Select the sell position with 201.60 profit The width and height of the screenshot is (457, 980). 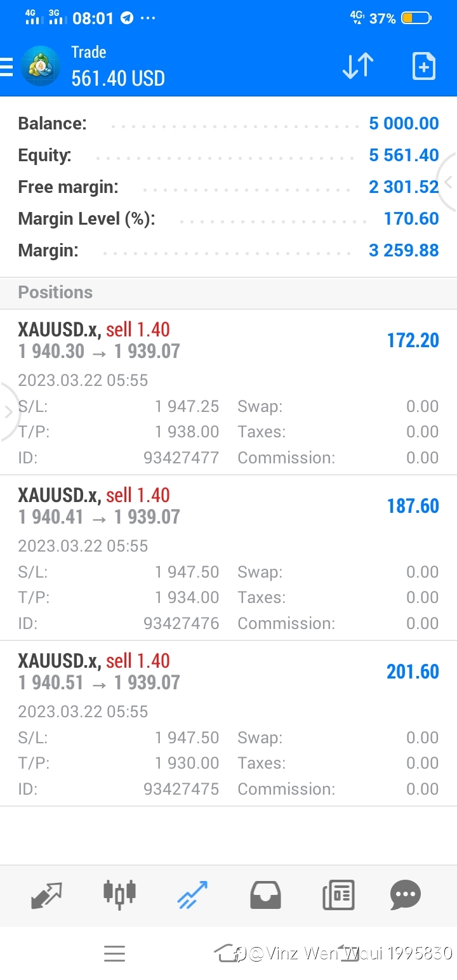coord(228,724)
